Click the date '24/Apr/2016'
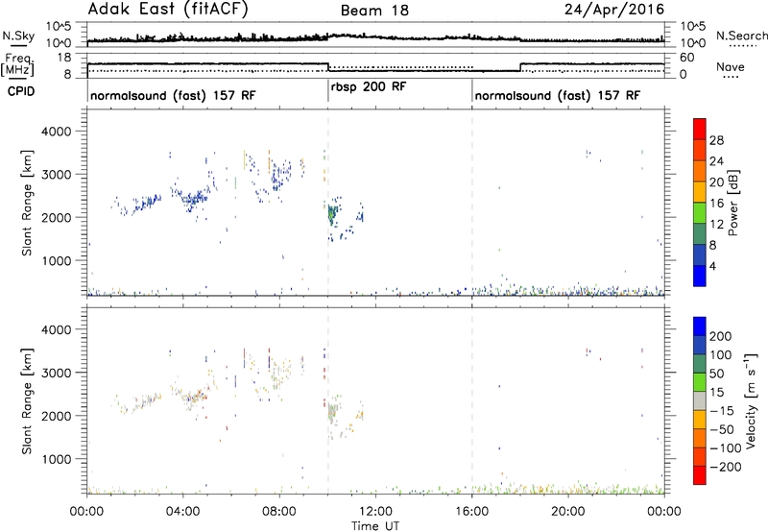This screenshot has height=532, width=768. (x=614, y=10)
